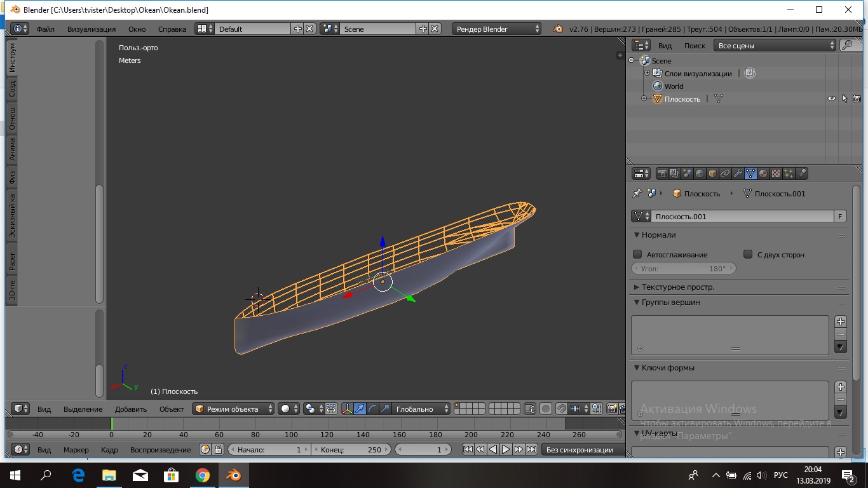Screen dimensions: 868x488
Task: Pin the properties context with pushpin icon
Action: [637, 194]
